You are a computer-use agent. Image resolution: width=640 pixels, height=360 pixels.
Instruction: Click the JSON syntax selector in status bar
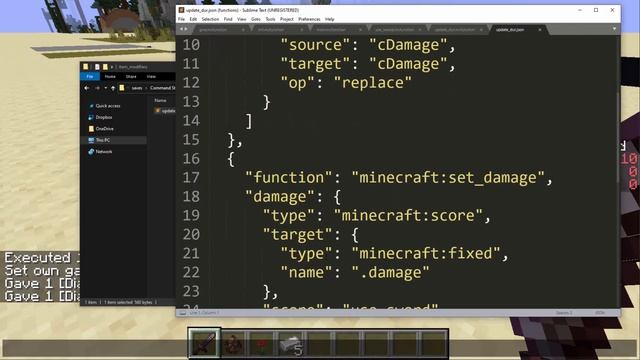point(600,313)
